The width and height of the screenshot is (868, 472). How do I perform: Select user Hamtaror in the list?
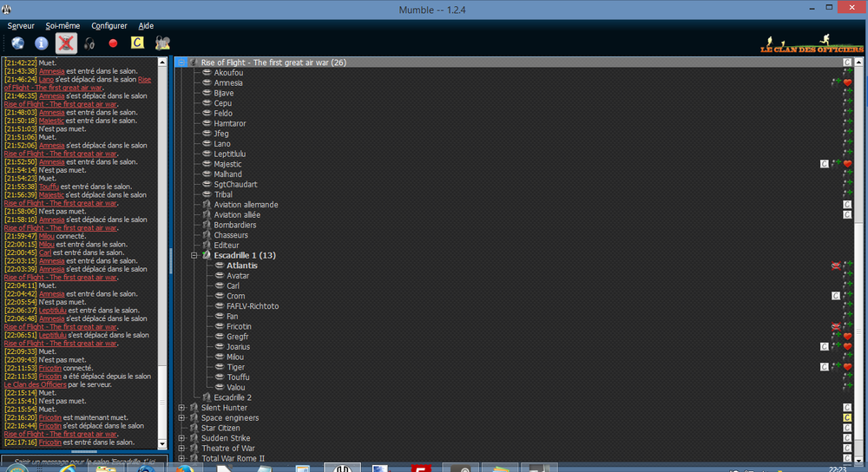(x=230, y=123)
